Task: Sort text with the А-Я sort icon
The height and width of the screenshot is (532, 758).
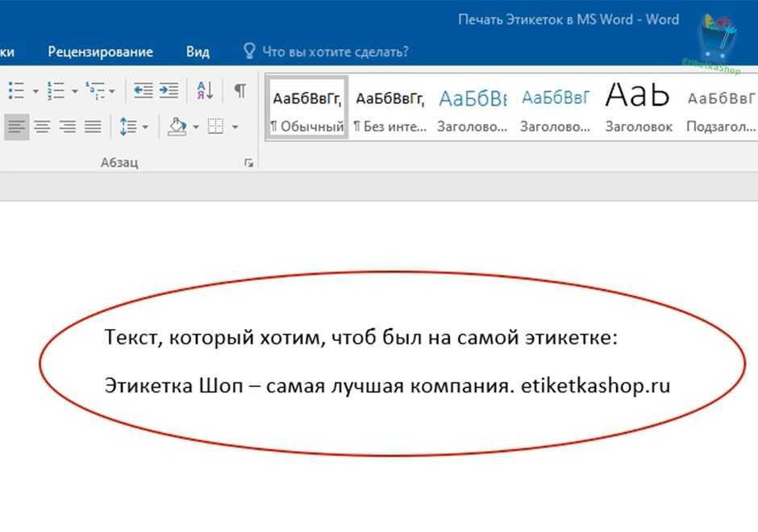Action: (205, 90)
